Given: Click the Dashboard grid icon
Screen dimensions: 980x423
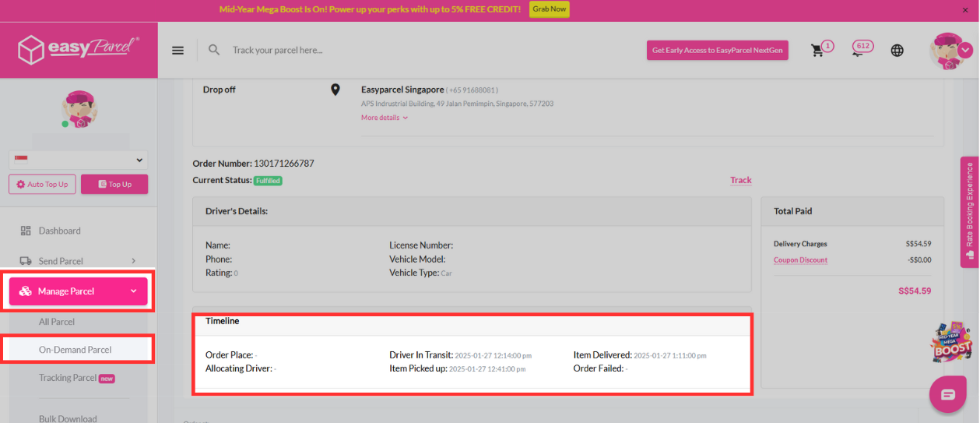Looking at the screenshot, I should click(x=26, y=231).
